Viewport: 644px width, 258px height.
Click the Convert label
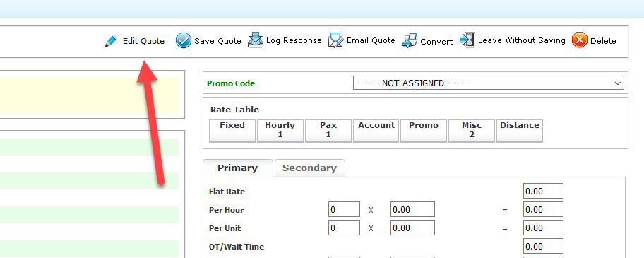[436, 42]
